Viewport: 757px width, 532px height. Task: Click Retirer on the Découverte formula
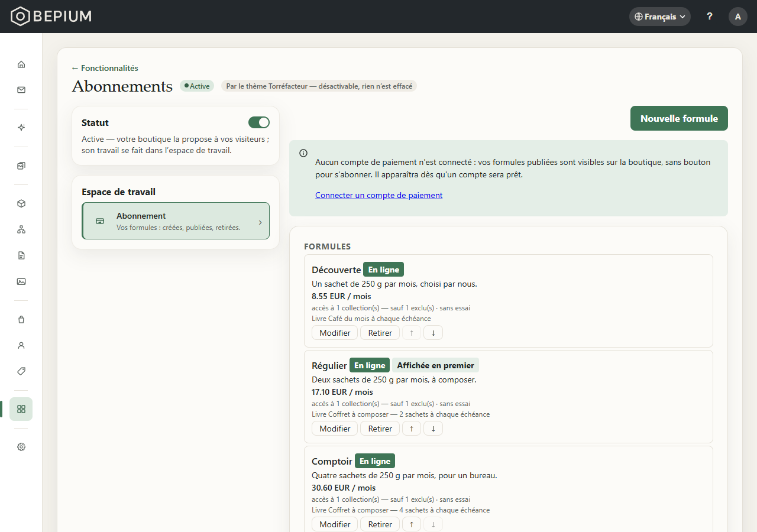380,333
